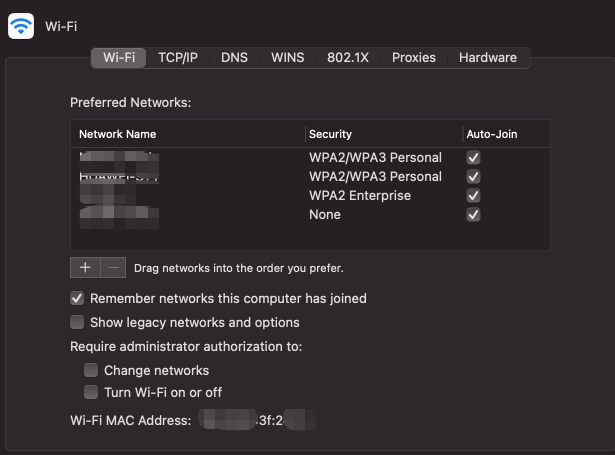
Task: Click the Wi-Fi icon in header
Action: coord(21,25)
